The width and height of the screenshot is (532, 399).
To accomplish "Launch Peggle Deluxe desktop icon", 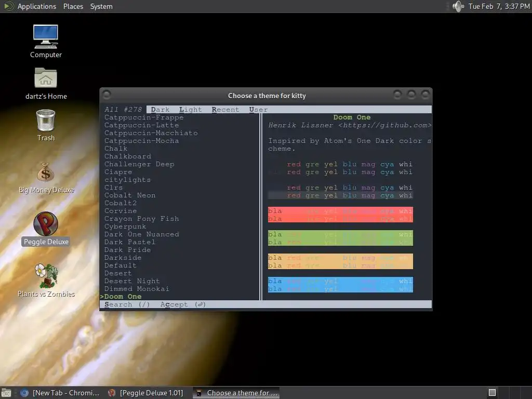I will click(46, 224).
